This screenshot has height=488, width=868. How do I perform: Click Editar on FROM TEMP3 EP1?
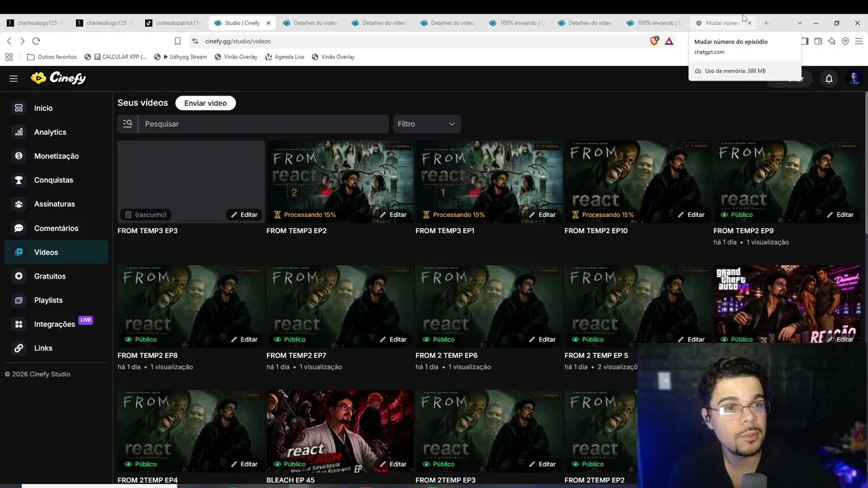[542, 215]
